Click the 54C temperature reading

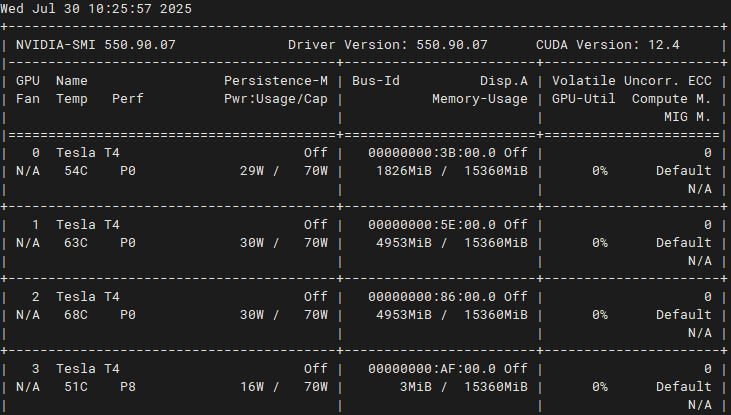(x=76, y=171)
